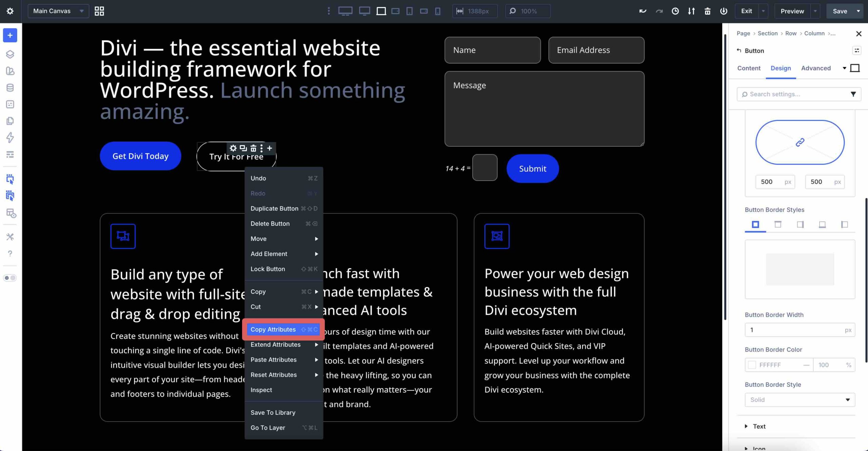
Task: Select the widest desktop breakpoint icon
Action: pyautogui.click(x=345, y=11)
